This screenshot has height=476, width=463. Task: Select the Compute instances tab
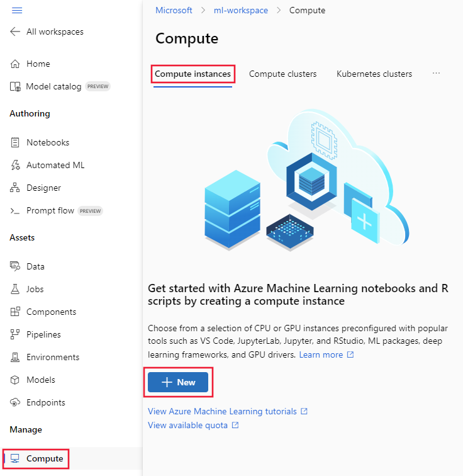(193, 74)
